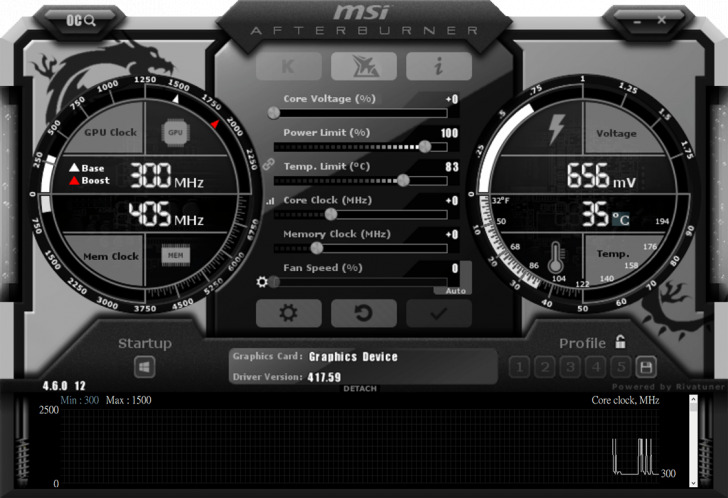Open fan speed settings gear
The image size is (728, 498).
263,282
